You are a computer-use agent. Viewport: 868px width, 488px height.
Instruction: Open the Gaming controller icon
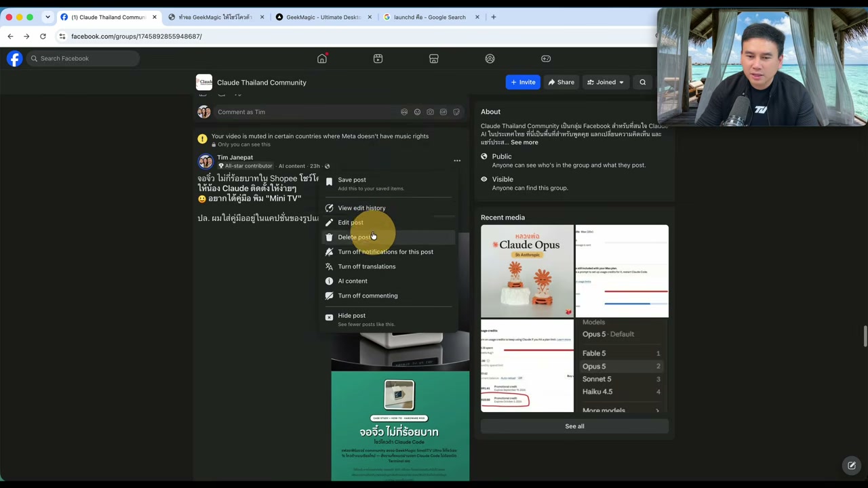(x=546, y=58)
